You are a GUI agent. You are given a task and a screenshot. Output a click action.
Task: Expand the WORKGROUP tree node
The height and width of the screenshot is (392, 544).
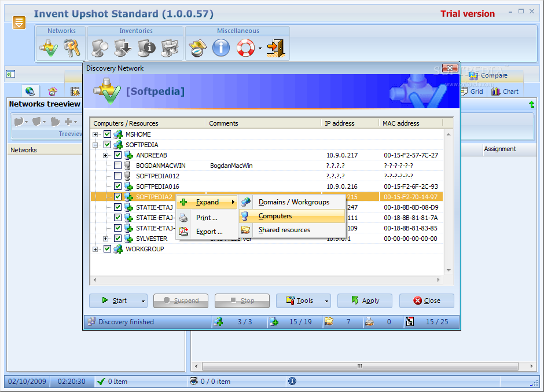pos(95,249)
